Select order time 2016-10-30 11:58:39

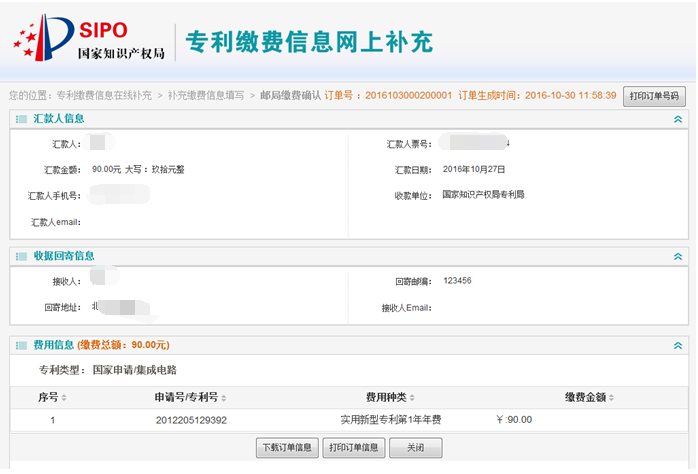570,95
